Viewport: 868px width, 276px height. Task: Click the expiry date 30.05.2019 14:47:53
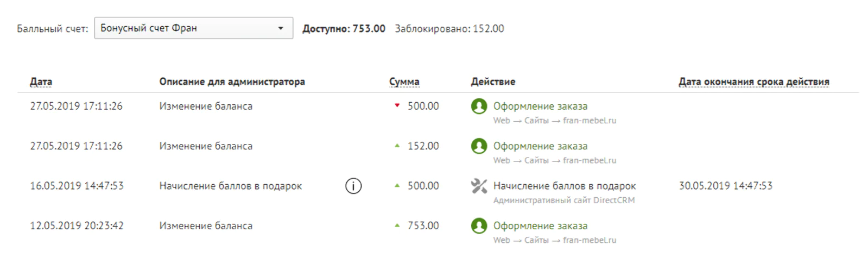(x=725, y=186)
